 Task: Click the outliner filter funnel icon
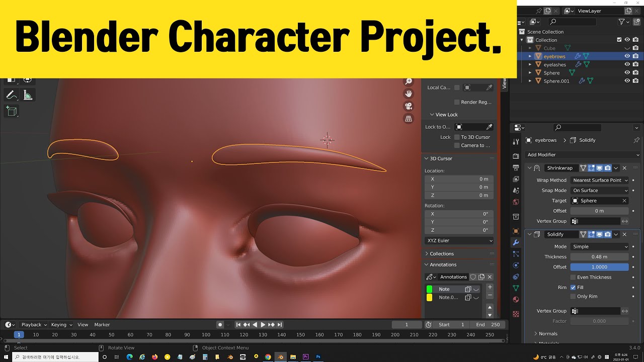(x=622, y=22)
